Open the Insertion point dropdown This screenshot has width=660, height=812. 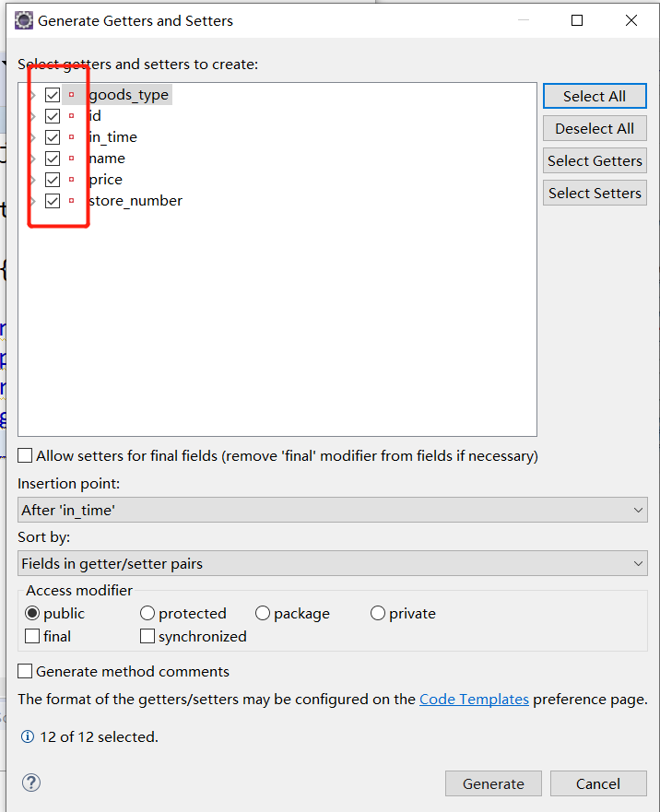[x=333, y=510]
